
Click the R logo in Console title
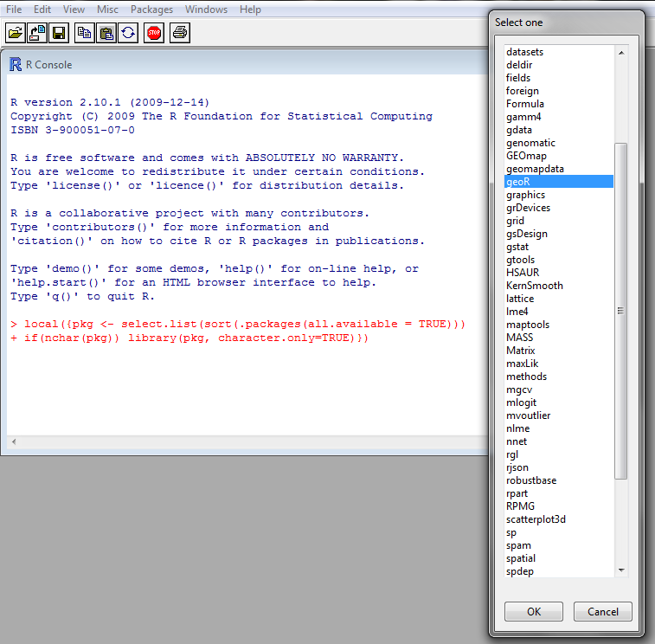[16, 64]
